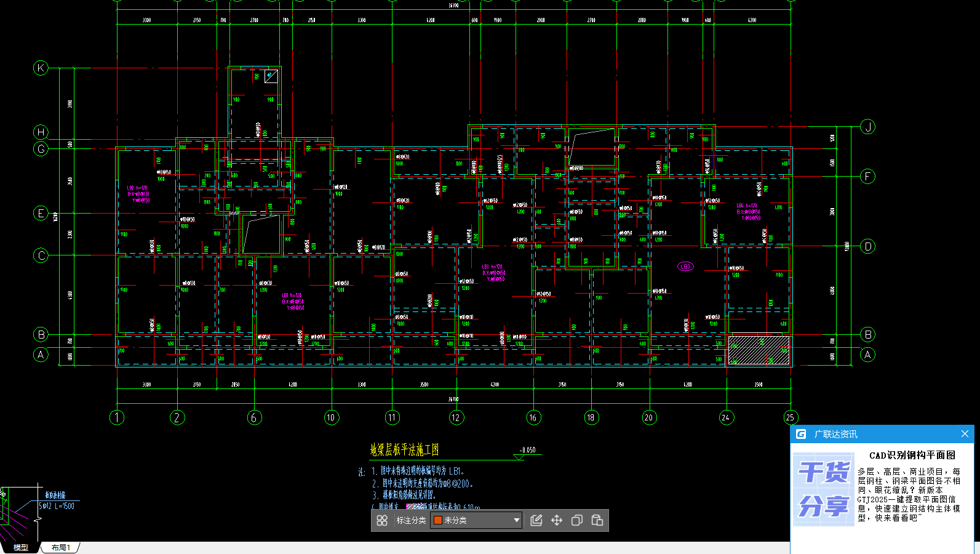Select the move crosshair arrows icon
Screen dimensions: 980x554
[x=557, y=520]
